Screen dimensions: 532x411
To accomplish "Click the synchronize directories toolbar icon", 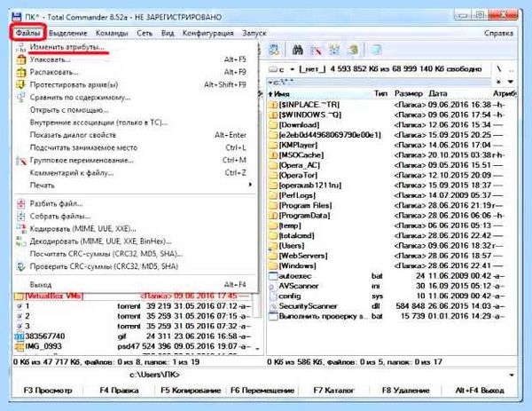I will [x=334, y=50].
